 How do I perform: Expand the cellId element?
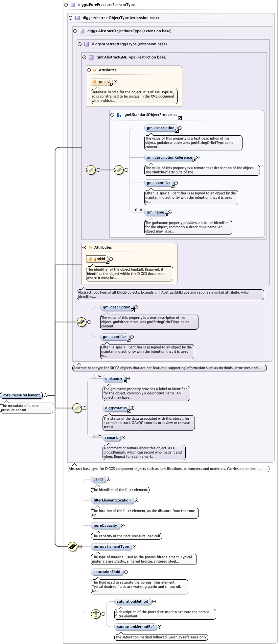[x=109, y=479]
